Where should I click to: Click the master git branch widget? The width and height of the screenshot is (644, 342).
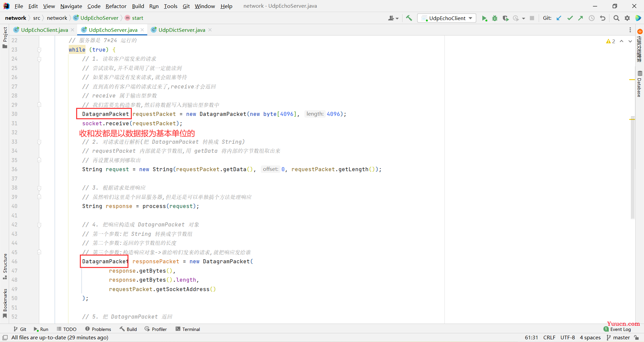coord(618,338)
